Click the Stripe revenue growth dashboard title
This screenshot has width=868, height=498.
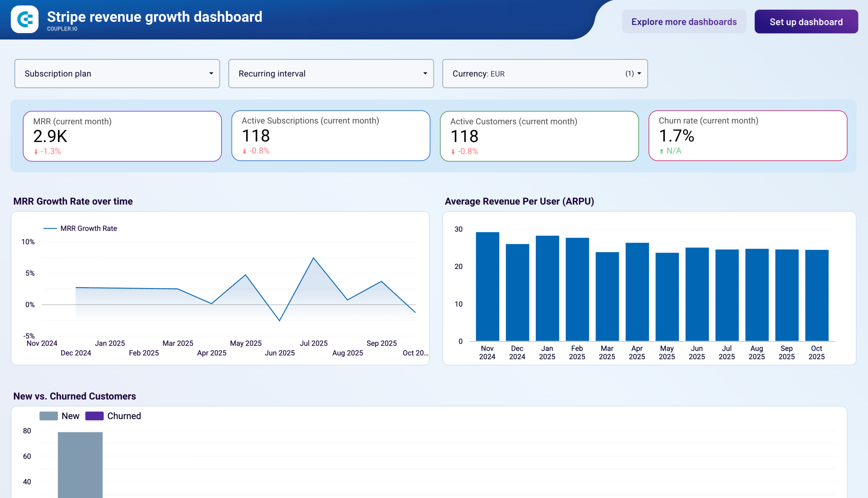pos(155,17)
